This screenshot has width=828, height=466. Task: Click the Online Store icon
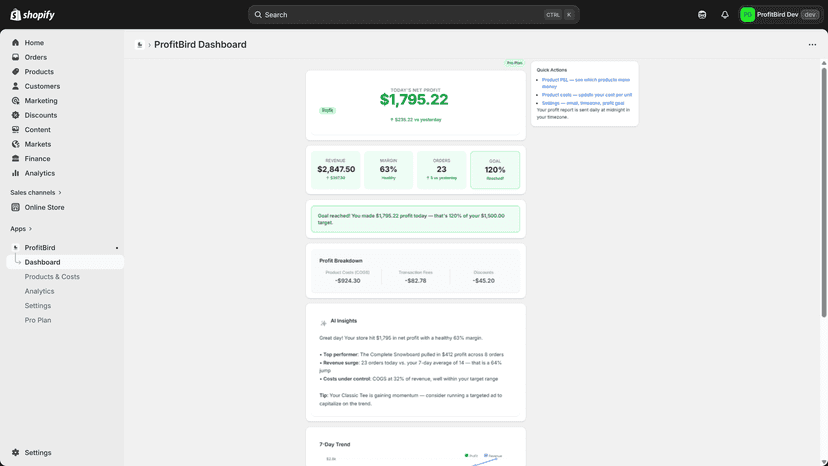coord(15,207)
